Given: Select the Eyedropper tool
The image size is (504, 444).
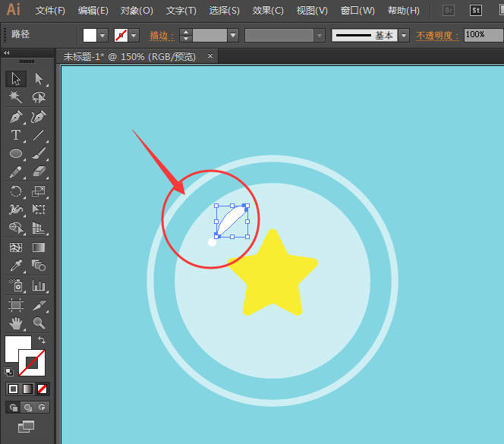Looking at the screenshot, I should coord(16,266).
